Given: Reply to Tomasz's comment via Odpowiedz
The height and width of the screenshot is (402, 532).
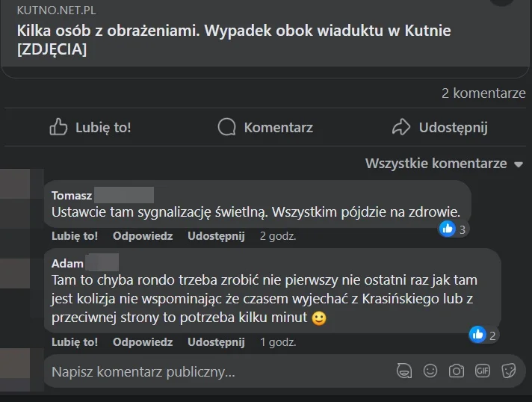Looking at the screenshot, I should (143, 236).
